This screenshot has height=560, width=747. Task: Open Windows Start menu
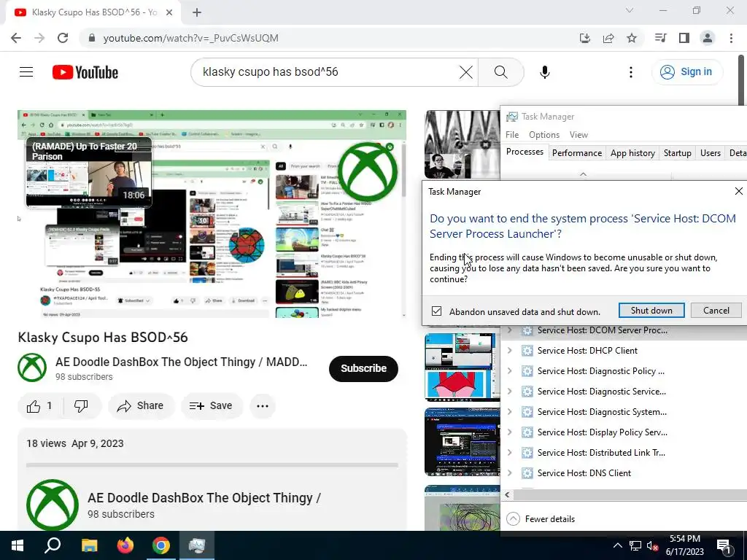point(18,545)
